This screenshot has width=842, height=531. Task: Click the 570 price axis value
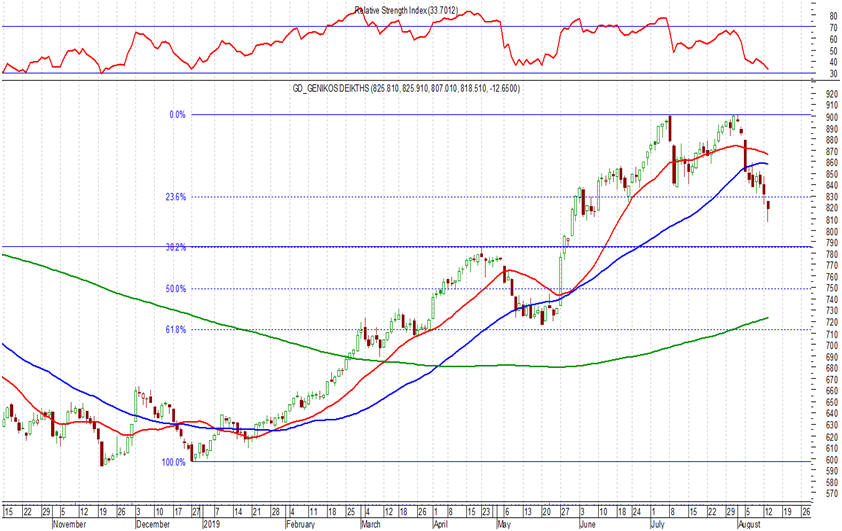tap(832, 493)
